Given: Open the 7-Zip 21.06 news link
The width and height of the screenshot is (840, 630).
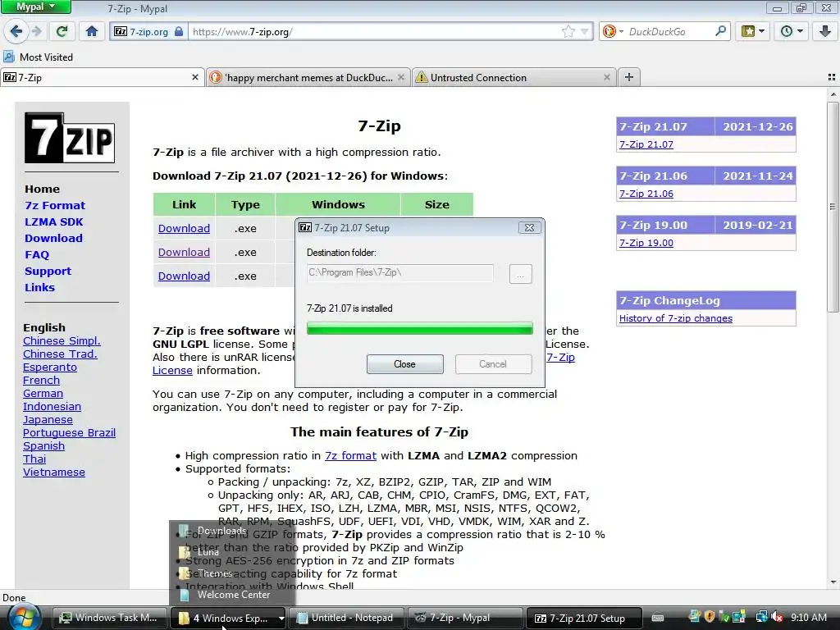Looking at the screenshot, I should [x=646, y=194].
